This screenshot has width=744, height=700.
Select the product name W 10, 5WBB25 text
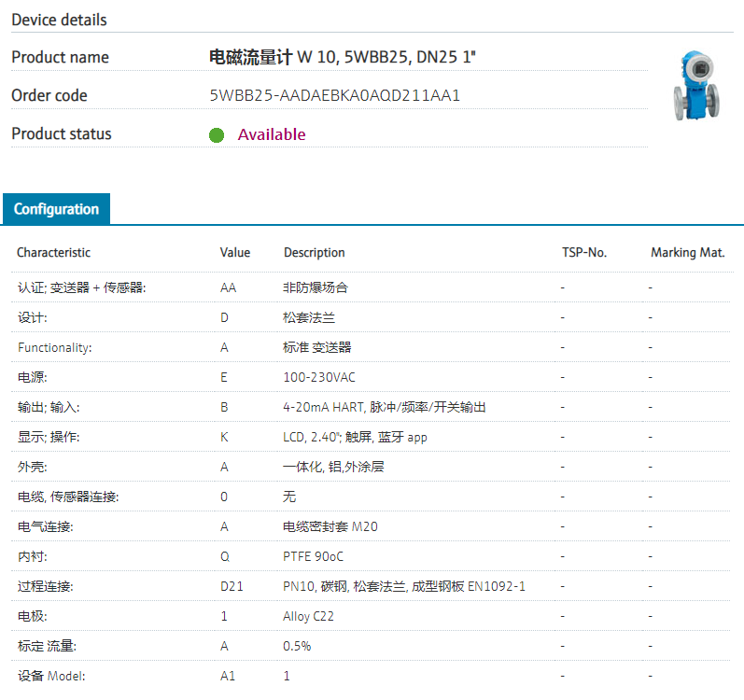345,57
